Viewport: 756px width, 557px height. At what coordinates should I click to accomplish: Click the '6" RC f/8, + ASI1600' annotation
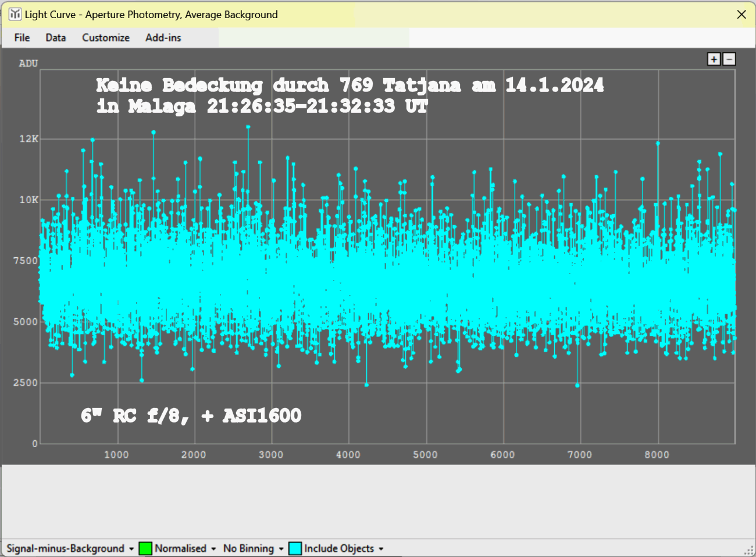pos(191,416)
